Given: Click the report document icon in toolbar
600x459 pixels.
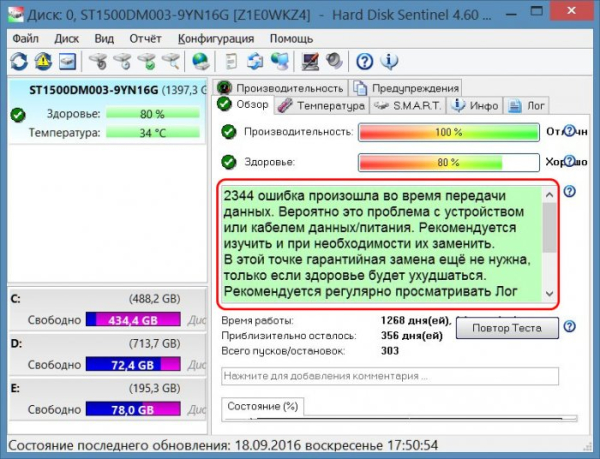Looking at the screenshot, I should click(x=230, y=62).
